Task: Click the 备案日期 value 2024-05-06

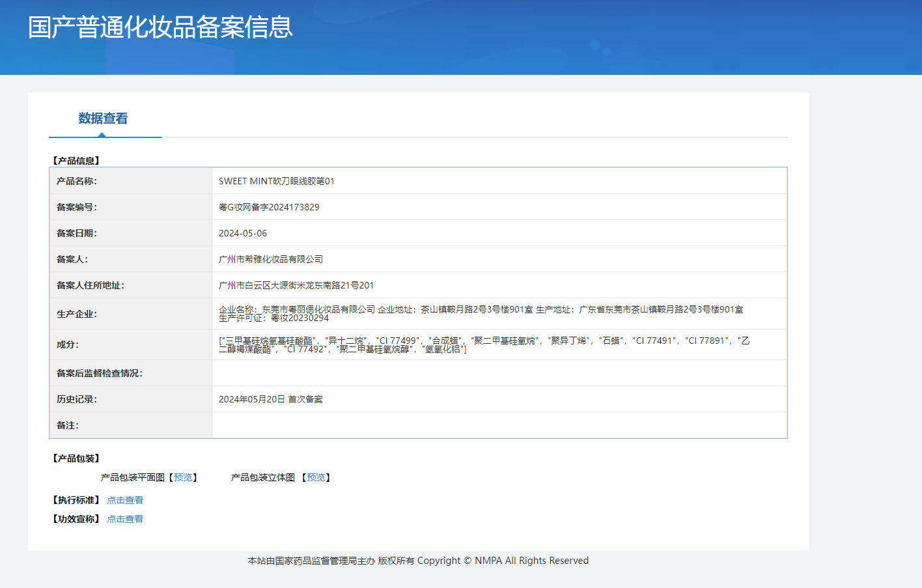Action: 242,233
